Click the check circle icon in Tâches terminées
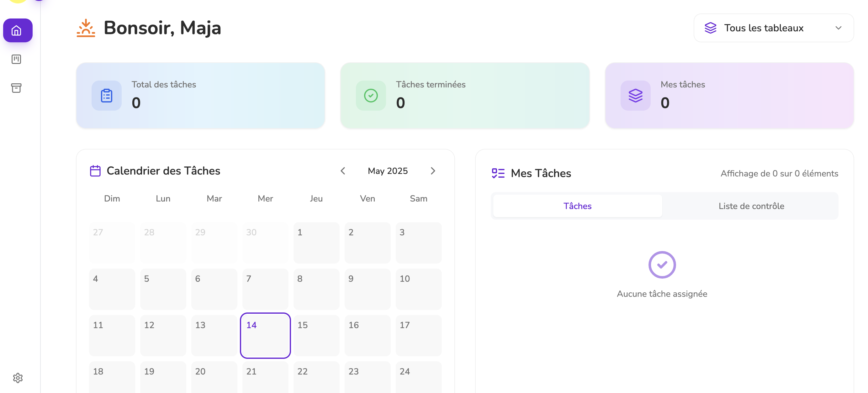This screenshot has height=393, width=868. pyautogui.click(x=371, y=96)
